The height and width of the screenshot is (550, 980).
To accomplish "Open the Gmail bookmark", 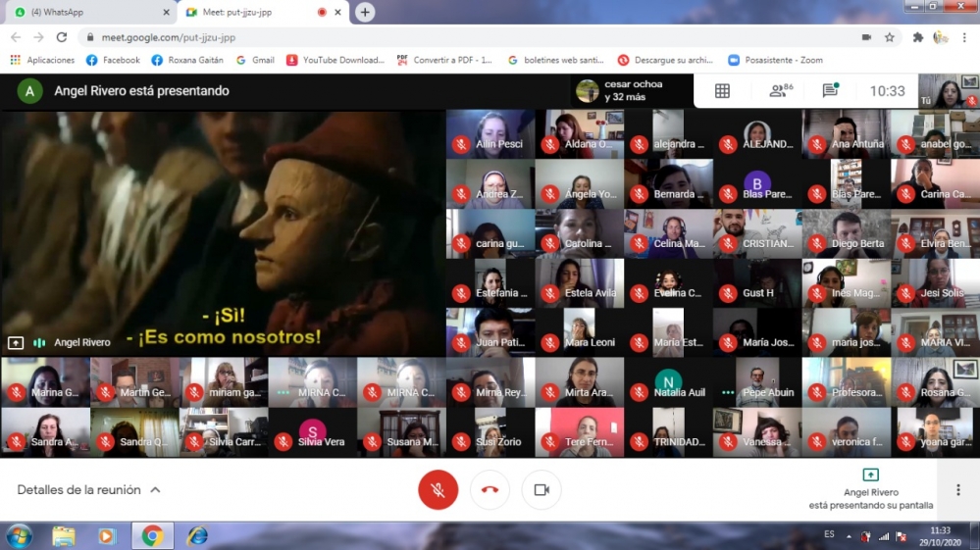I will click(x=255, y=60).
